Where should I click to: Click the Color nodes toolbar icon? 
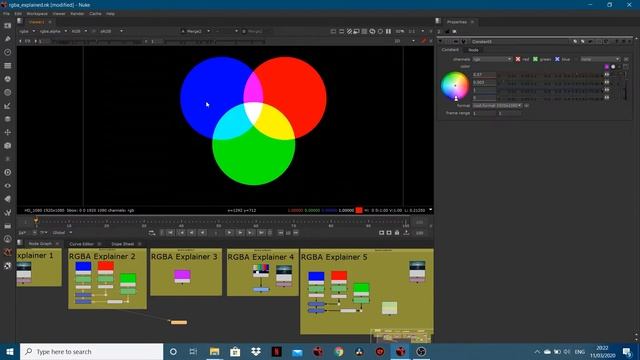7,79
